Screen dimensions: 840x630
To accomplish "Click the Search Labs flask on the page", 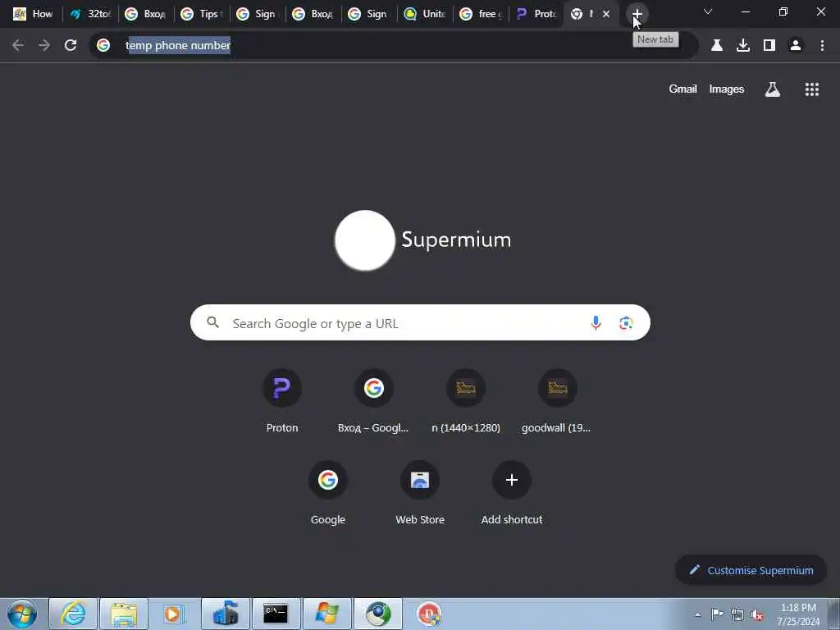I will point(772,89).
